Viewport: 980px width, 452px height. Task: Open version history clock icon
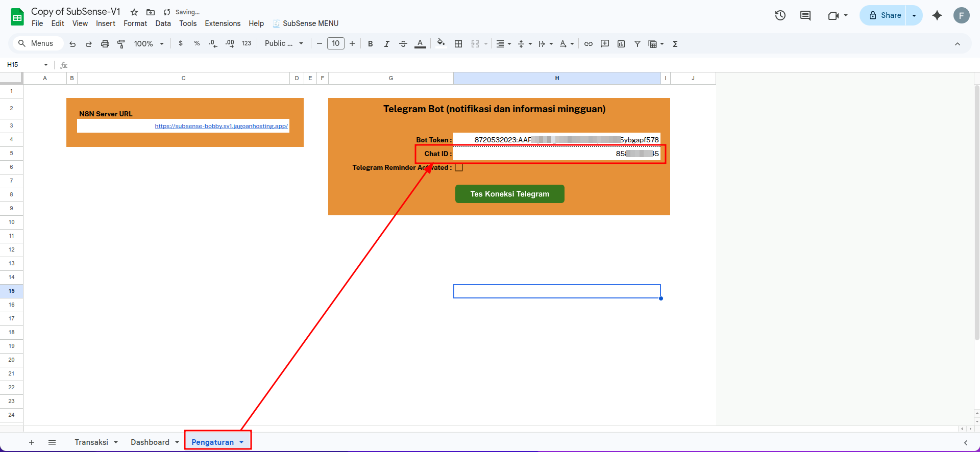(780, 15)
